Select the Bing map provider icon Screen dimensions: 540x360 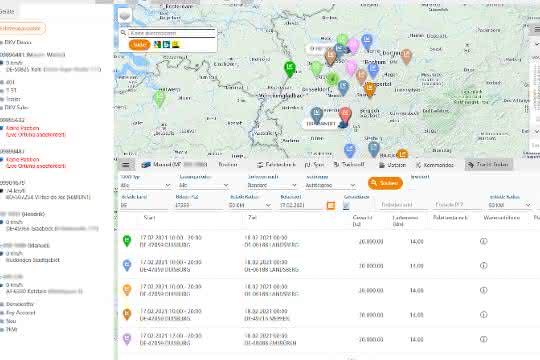pyautogui.click(x=166, y=44)
